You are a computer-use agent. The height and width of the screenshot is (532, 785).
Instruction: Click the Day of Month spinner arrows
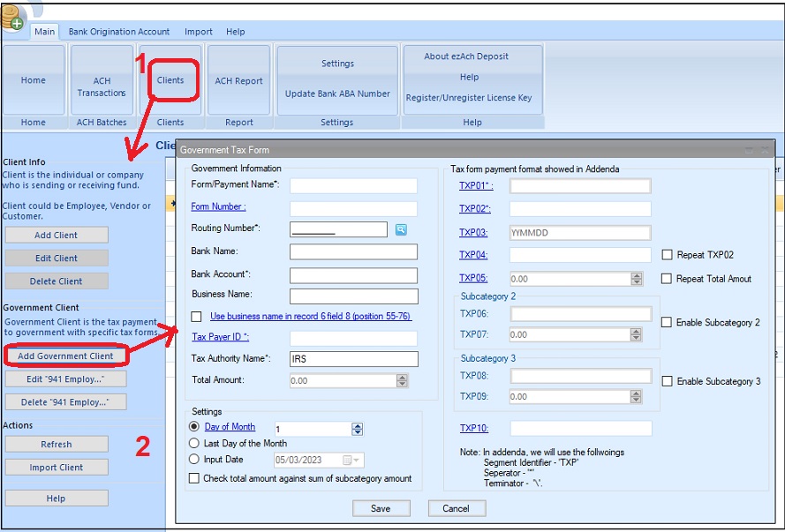(x=358, y=429)
